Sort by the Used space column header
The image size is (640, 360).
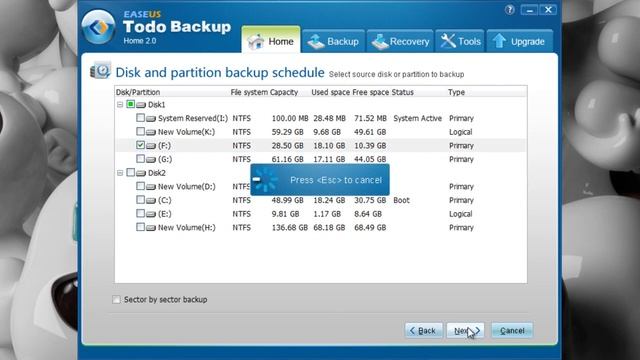tap(331, 92)
